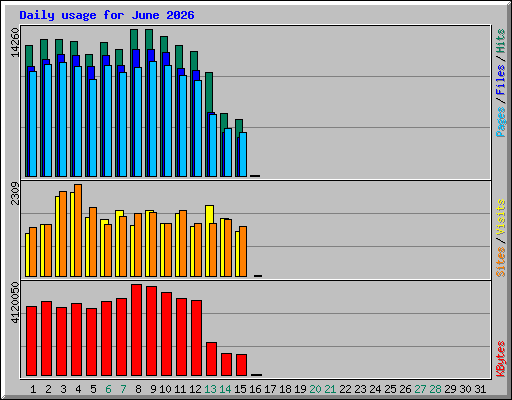Click the cyan Pages bar for day 5
Screen dimensions: 512x400
click(x=93, y=128)
